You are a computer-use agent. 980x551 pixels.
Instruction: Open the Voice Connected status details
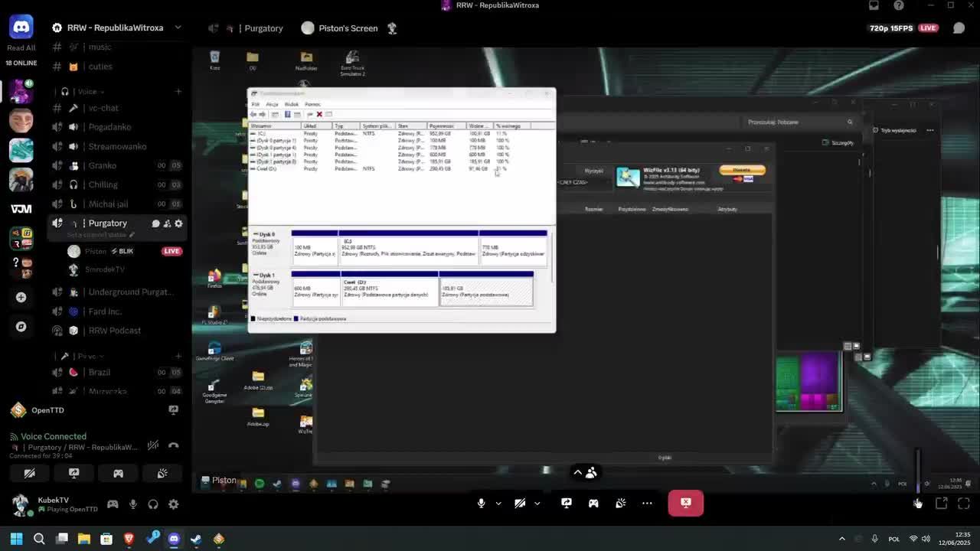click(x=54, y=436)
